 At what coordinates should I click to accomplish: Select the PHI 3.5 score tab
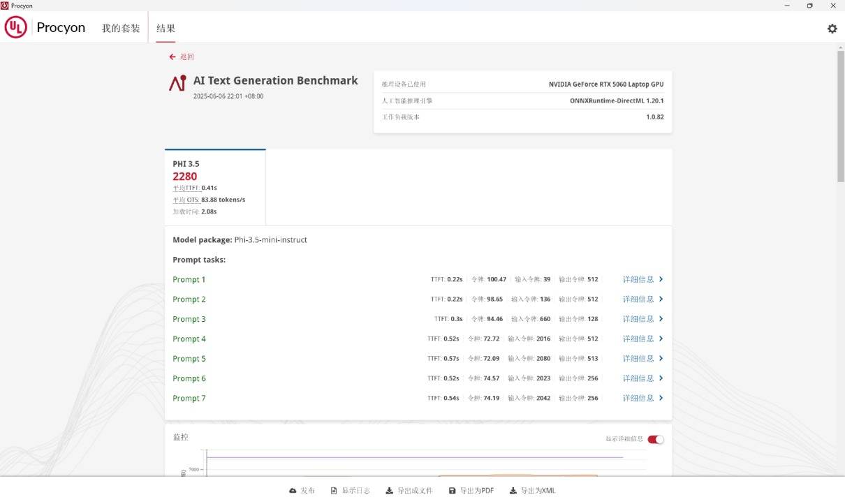pos(215,187)
